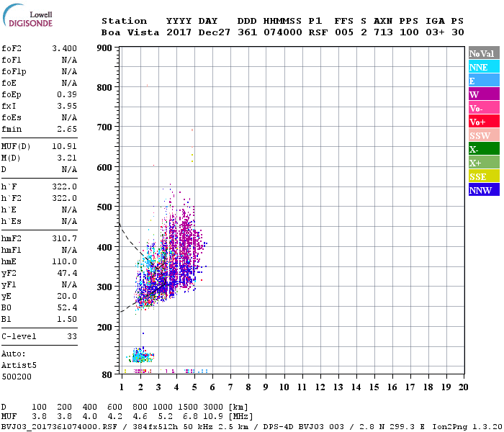Image resolution: width=504 pixels, height=432 pixels.
Task: Select the SSW salmon legend swatch
Action: [x=484, y=135]
